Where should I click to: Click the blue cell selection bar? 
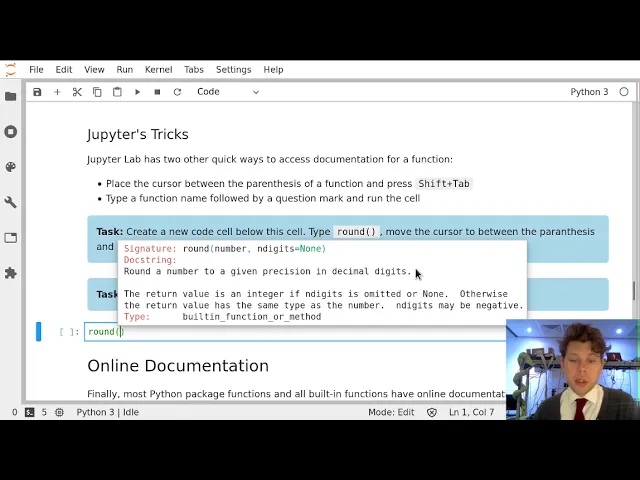tap(38, 331)
